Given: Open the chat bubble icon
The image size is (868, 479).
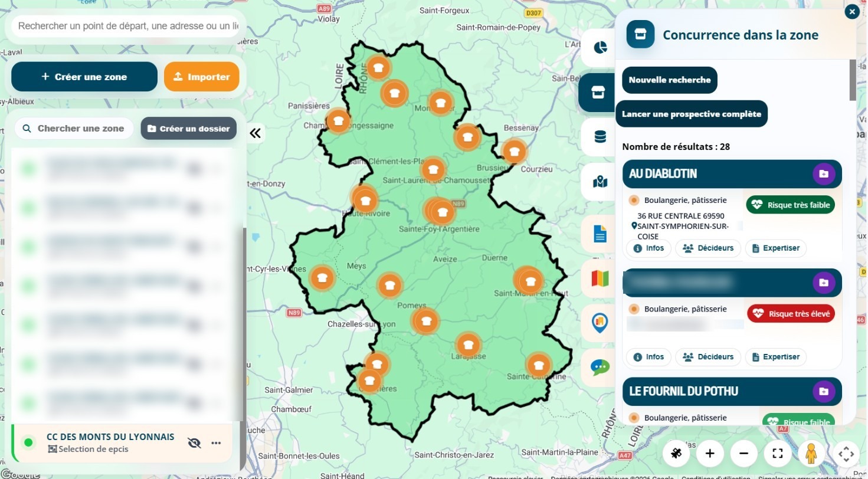Looking at the screenshot, I should click(600, 368).
